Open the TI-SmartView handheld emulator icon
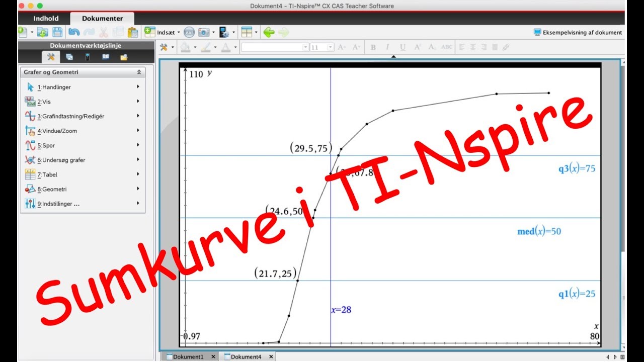This screenshot has width=644, height=362. [x=87, y=57]
